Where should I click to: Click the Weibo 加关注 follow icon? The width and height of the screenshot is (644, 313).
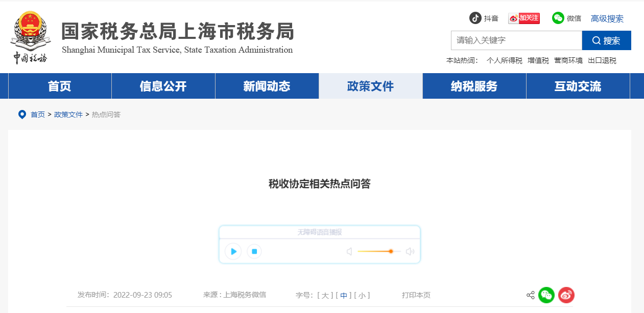coord(523,18)
